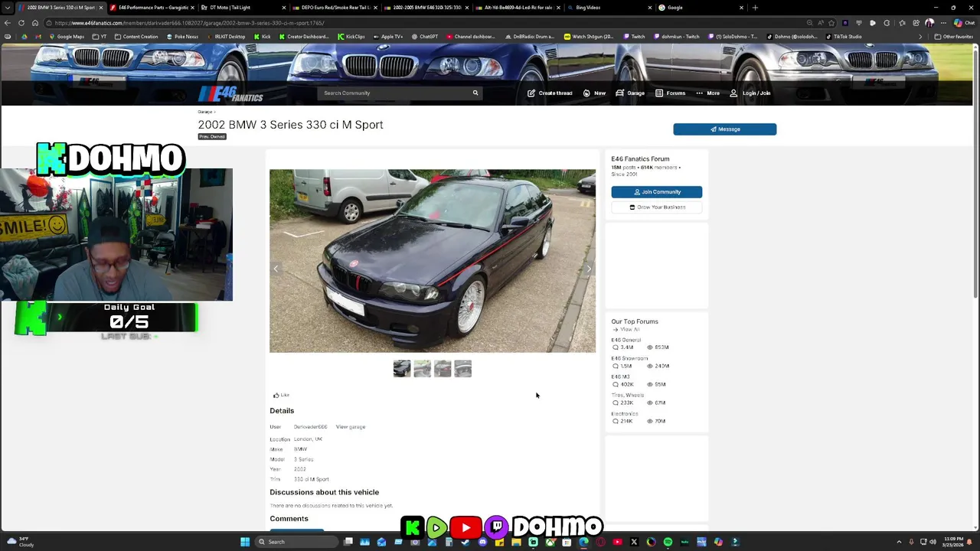This screenshot has height=551, width=980.
Task: Open the Twitch bookmark
Action: 634,37
